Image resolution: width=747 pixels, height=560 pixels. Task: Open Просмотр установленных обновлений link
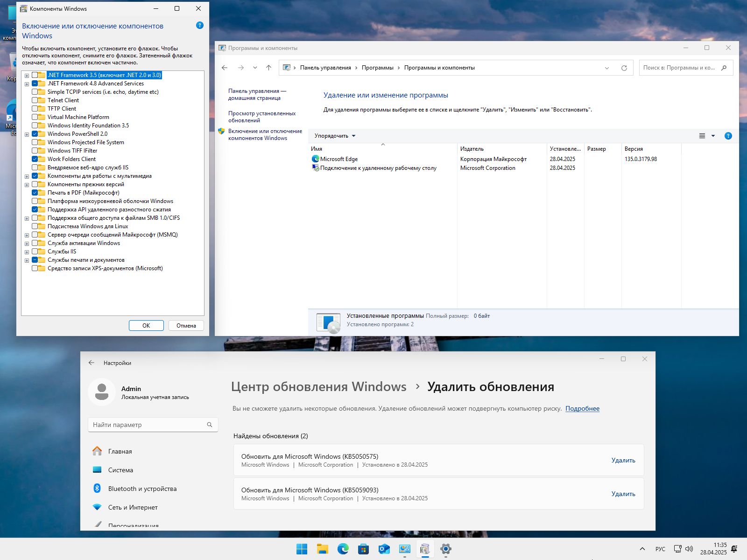pos(262,117)
